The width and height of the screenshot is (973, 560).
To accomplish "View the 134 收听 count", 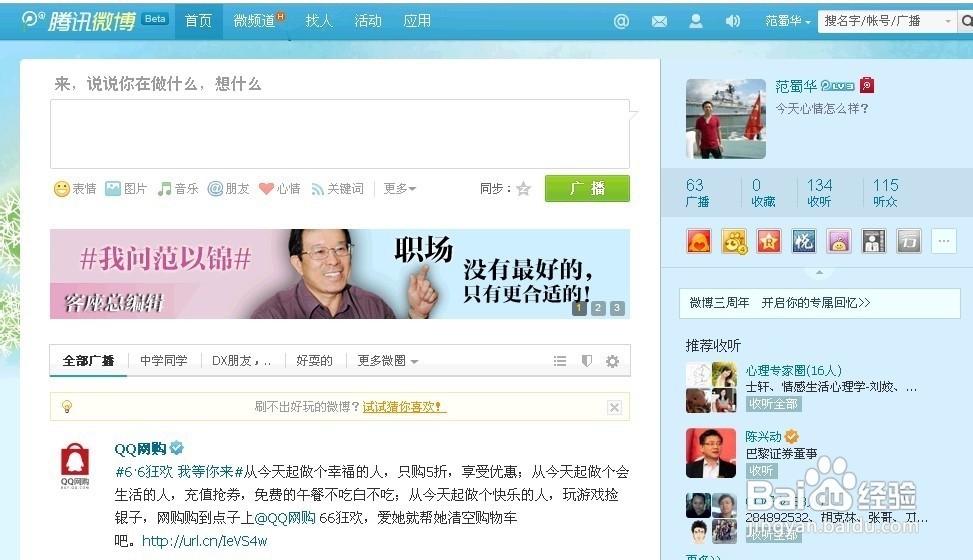I will click(819, 192).
